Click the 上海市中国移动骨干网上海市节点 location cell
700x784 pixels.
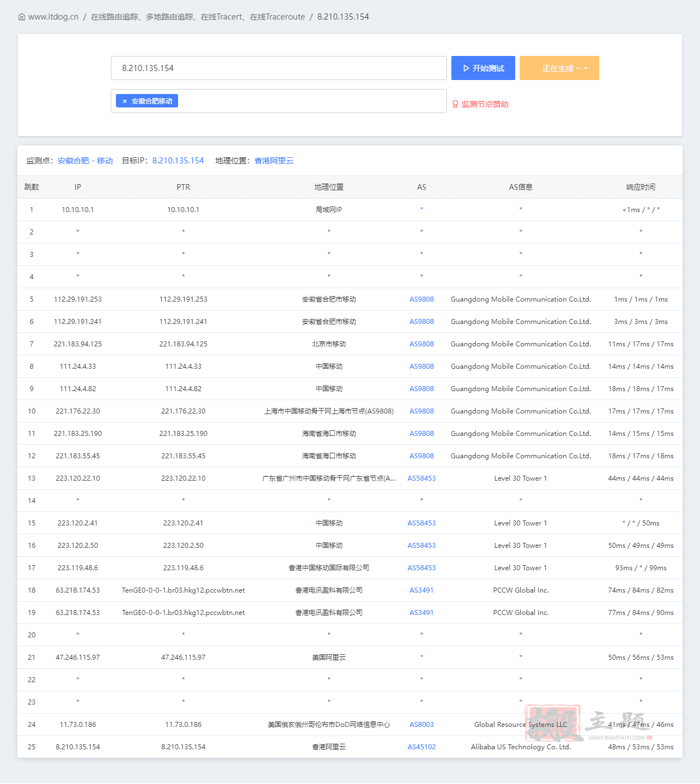click(329, 411)
